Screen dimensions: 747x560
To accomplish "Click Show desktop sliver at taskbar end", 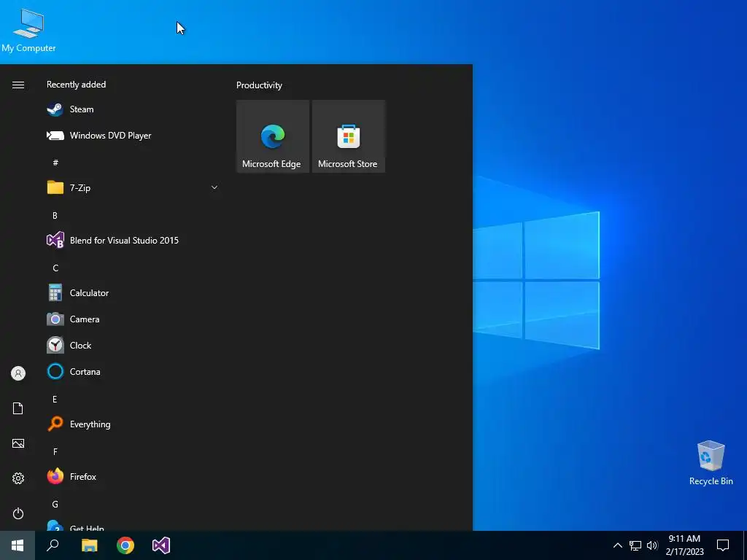I will [745, 545].
